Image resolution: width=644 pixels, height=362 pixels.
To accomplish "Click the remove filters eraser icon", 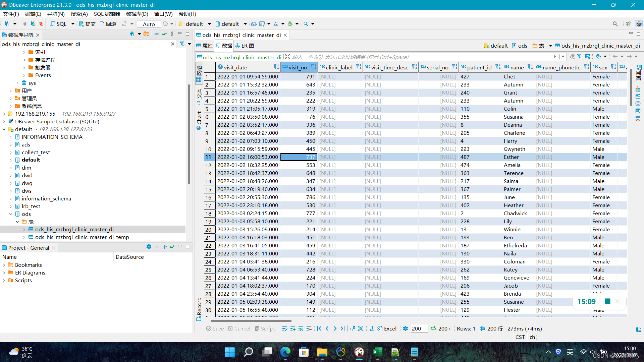I will (x=572, y=57).
